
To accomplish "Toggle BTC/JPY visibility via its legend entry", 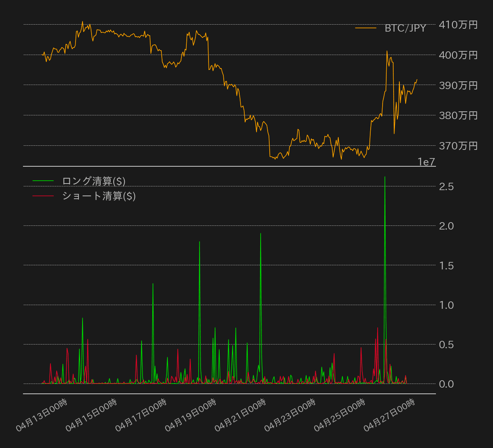I will pos(404,28).
